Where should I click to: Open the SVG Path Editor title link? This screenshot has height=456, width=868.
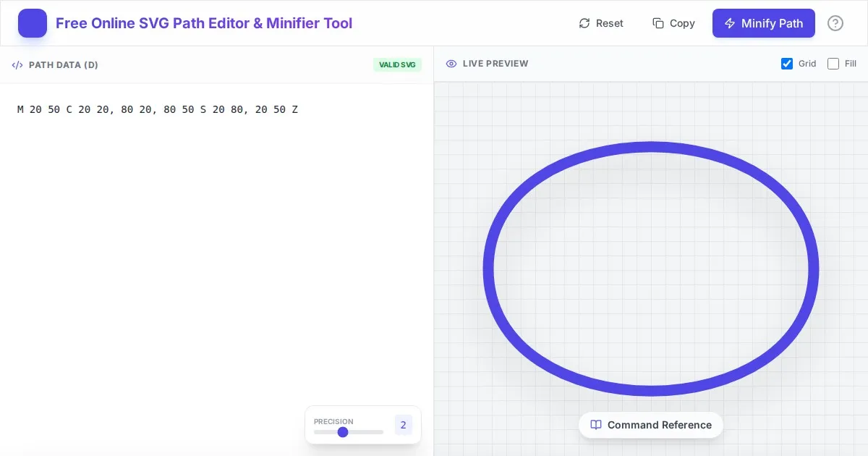(204, 23)
